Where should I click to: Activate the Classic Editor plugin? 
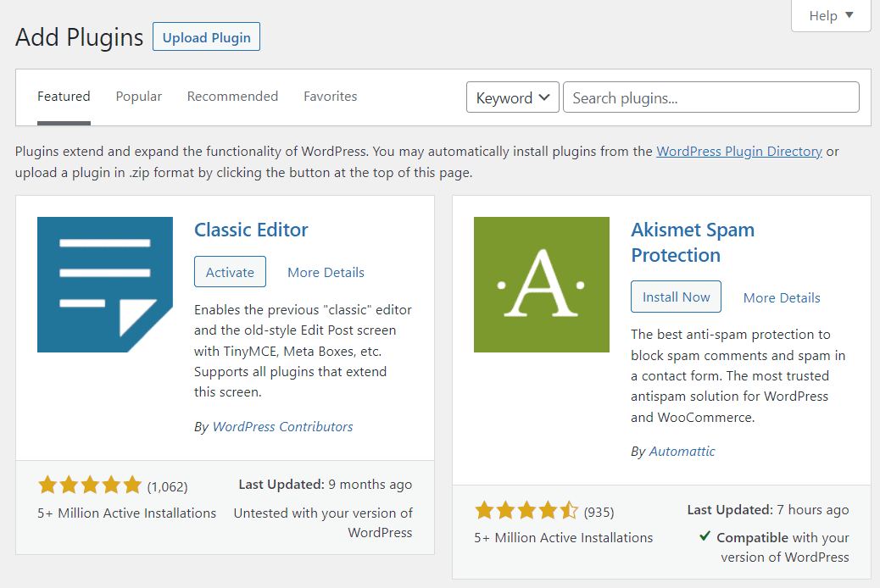[x=230, y=271]
